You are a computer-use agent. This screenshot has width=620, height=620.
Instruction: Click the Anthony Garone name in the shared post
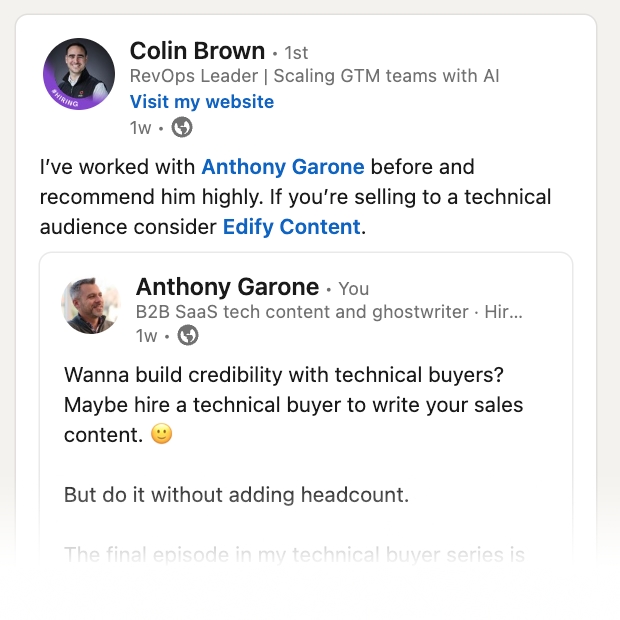(x=227, y=288)
